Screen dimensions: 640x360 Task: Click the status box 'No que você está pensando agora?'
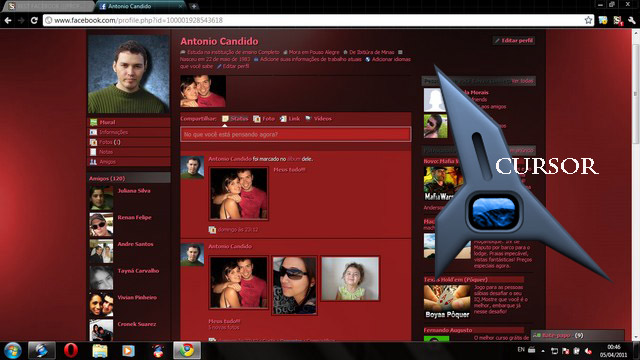coord(296,134)
